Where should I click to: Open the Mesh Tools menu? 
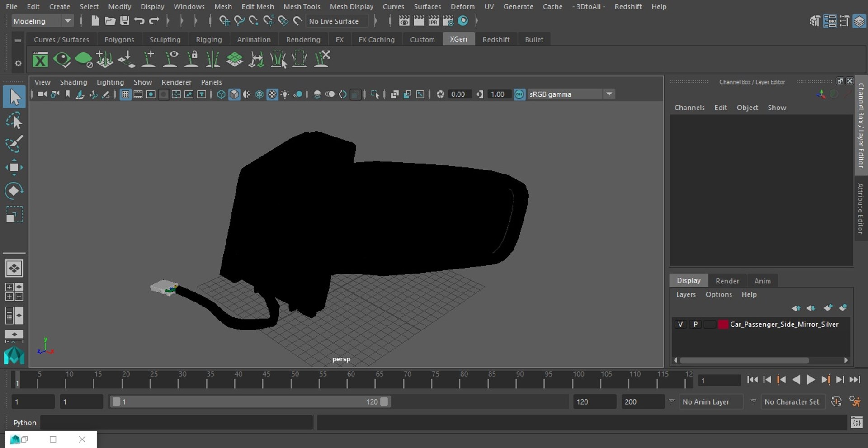tap(302, 6)
